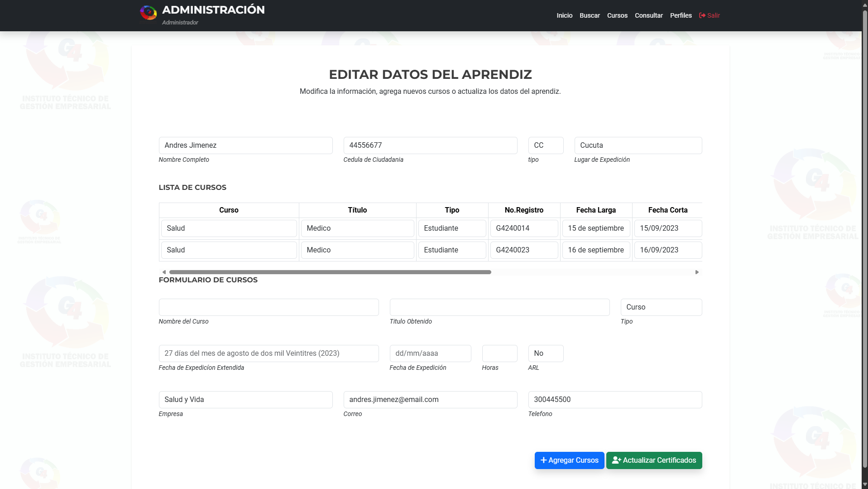Open the Tipo dropdown showing Curso
The height and width of the screenshot is (489, 868).
pyautogui.click(x=661, y=307)
